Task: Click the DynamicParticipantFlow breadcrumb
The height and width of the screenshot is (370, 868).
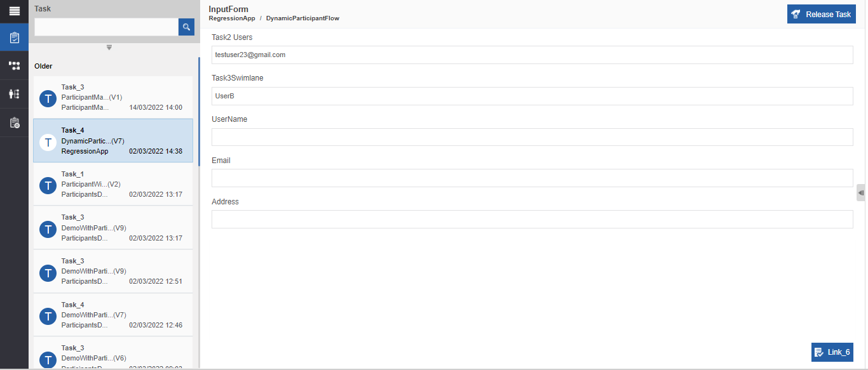Action: point(302,18)
